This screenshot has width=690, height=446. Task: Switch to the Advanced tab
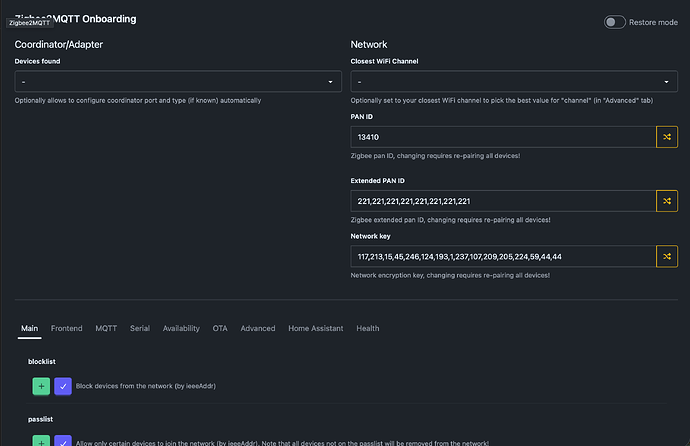258,329
